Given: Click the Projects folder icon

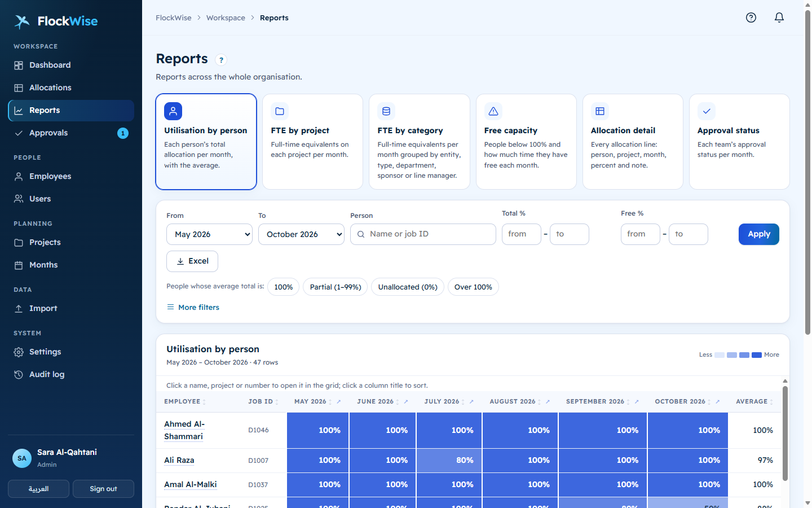Looking at the screenshot, I should point(19,243).
